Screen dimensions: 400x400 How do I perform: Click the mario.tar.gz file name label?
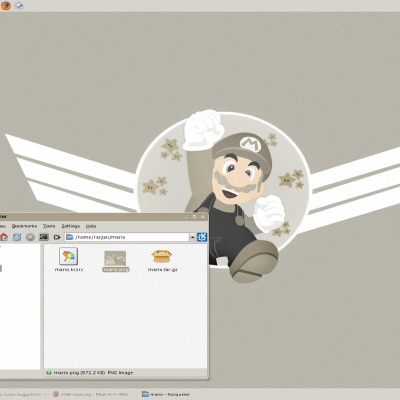click(162, 269)
